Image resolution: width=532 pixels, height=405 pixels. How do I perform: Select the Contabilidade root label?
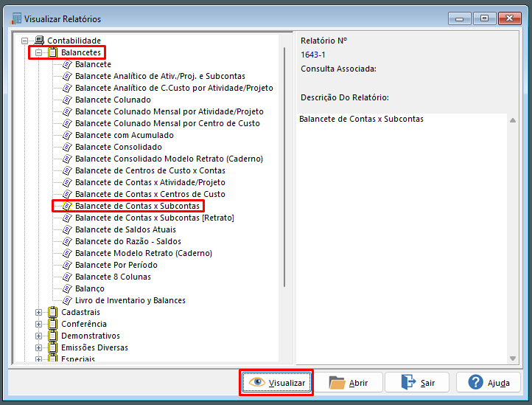74,41
